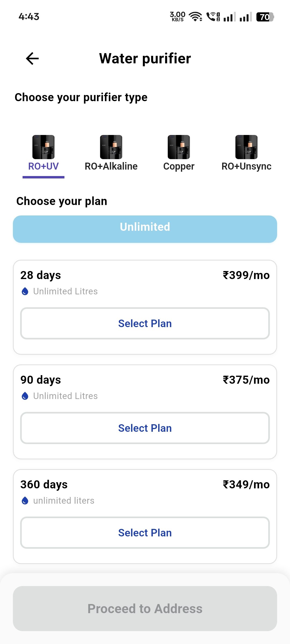Tap the RO+Unsync purifier image
The image size is (290, 644).
pyautogui.click(x=247, y=147)
